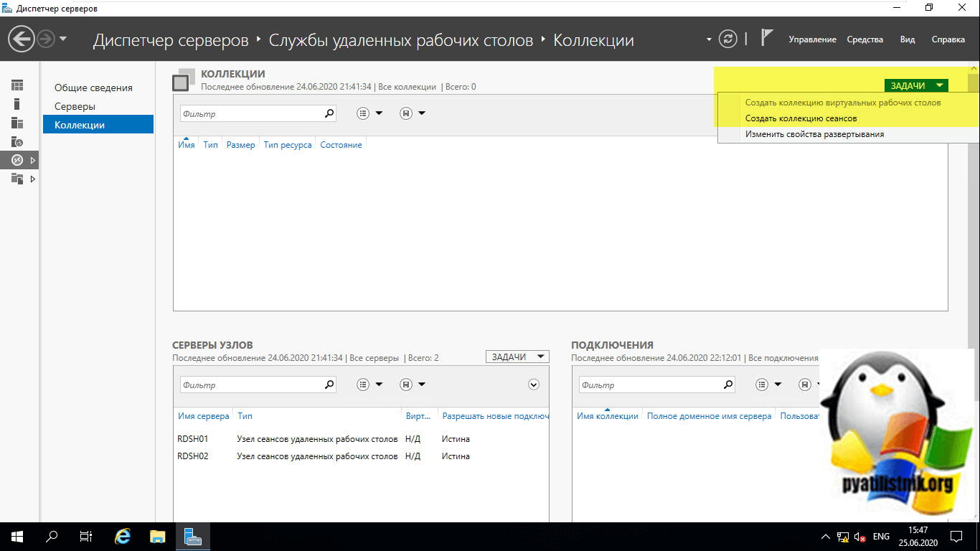Choose Изменить свойства развертывания menu item
980x551 pixels.
click(x=814, y=134)
